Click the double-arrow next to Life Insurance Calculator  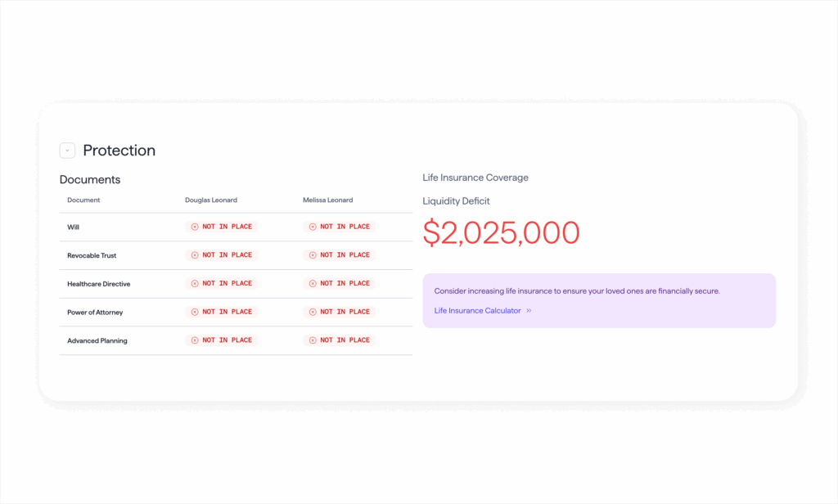[529, 311]
